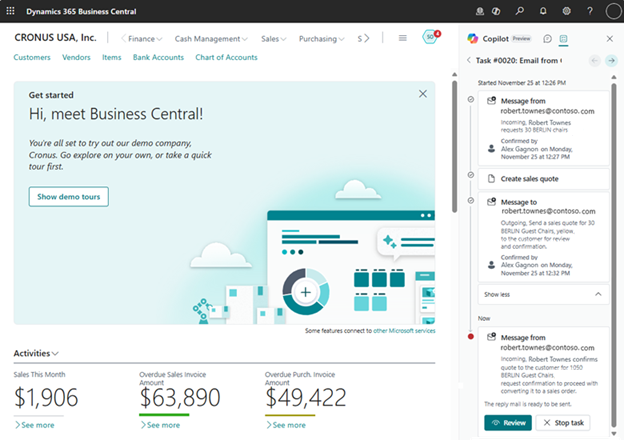Click the sales order agent badge icon
Image resolution: width=624 pixels, height=440 pixels.
pyautogui.click(x=431, y=38)
